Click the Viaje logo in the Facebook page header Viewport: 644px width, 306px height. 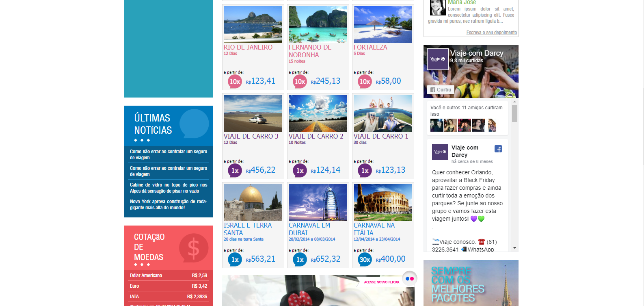tap(438, 59)
